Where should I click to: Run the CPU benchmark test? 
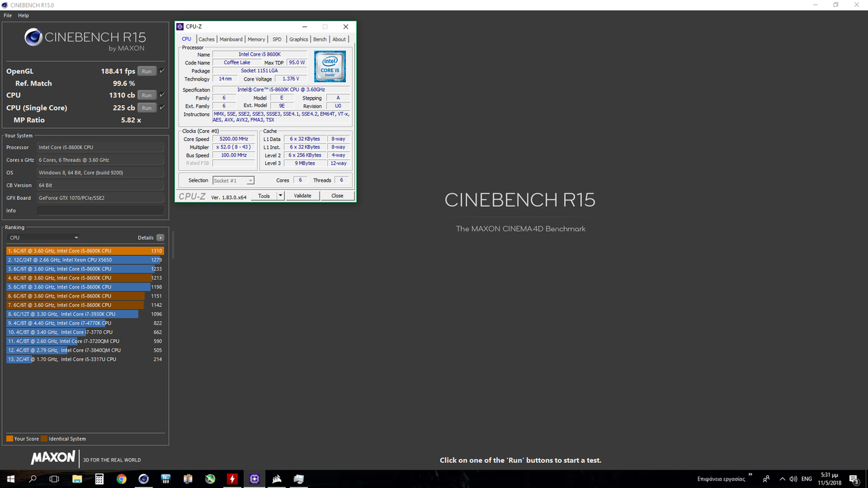click(146, 96)
